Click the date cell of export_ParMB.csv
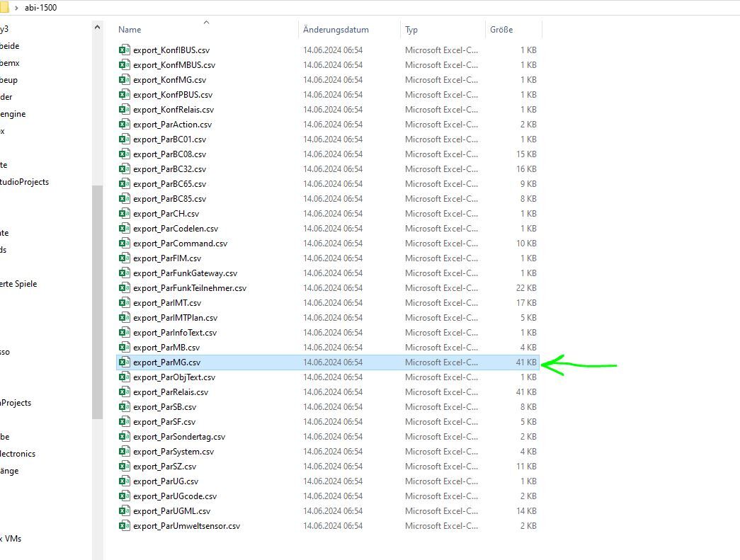The image size is (740, 560). tap(333, 347)
